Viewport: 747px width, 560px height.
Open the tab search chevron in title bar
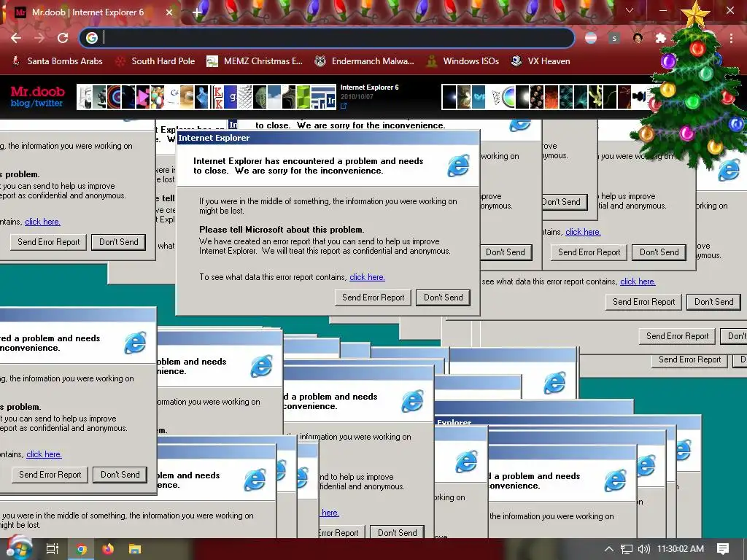pyautogui.click(x=630, y=10)
